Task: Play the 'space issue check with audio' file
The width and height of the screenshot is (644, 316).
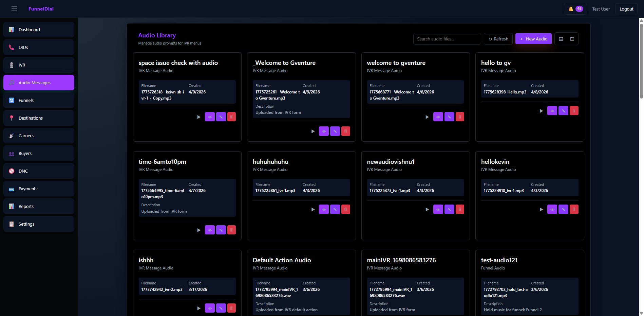Action: point(199,117)
